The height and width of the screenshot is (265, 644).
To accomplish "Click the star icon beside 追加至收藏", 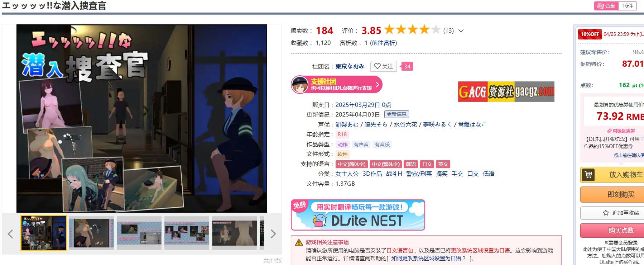I will tap(606, 213).
